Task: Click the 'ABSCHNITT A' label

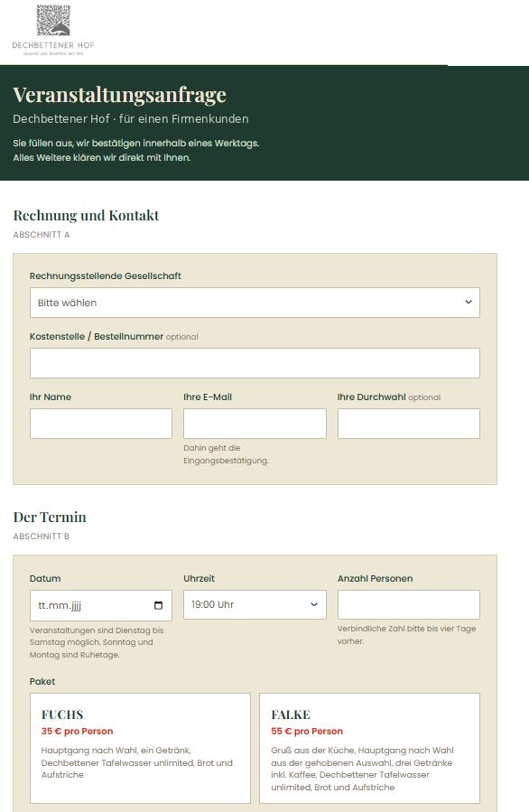Action: click(42, 235)
